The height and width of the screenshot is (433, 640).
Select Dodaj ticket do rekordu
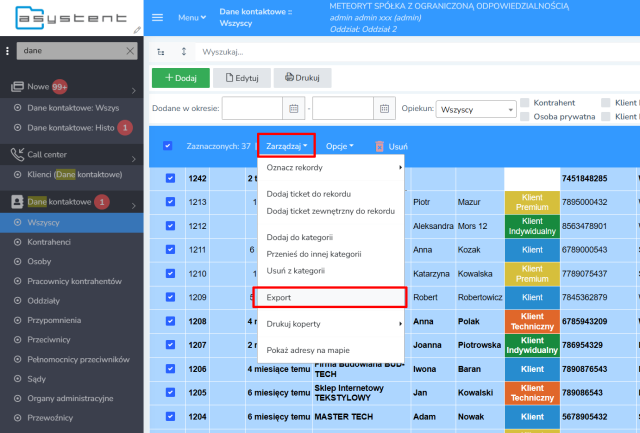pos(309,194)
